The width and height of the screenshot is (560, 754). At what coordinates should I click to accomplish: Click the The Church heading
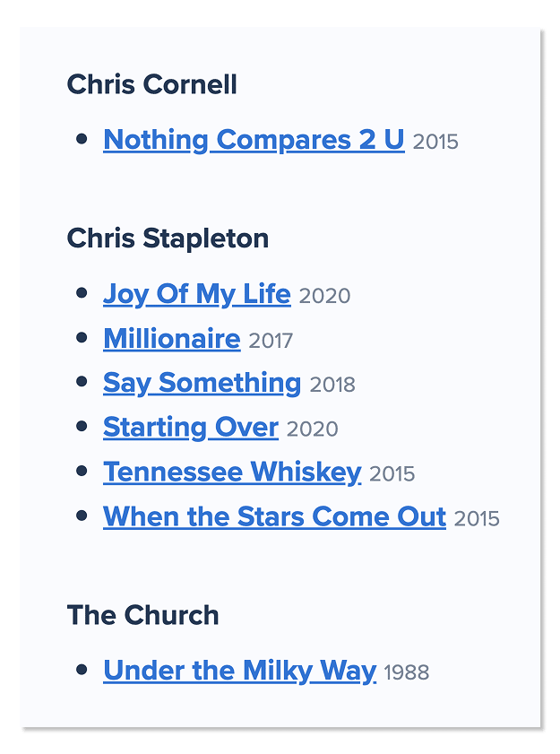coord(143,615)
